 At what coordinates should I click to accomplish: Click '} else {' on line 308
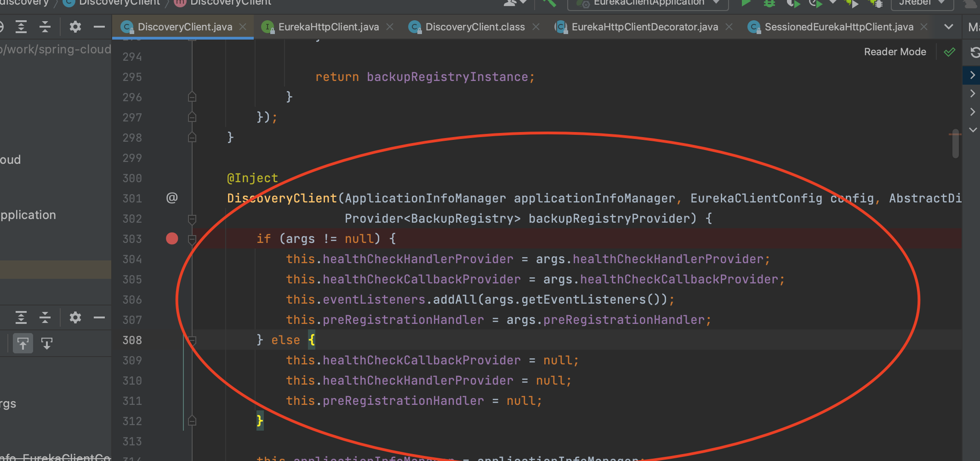click(x=286, y=340)
